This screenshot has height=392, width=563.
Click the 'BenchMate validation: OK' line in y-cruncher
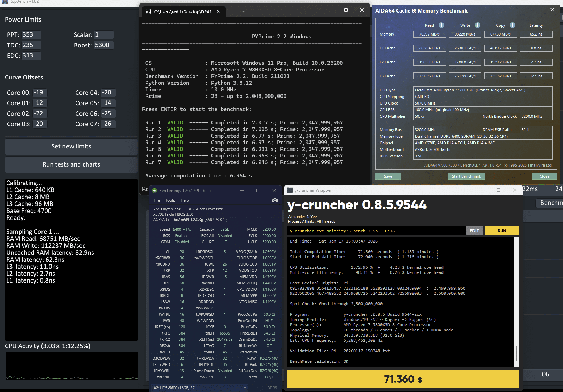click(x=319, y=361)
